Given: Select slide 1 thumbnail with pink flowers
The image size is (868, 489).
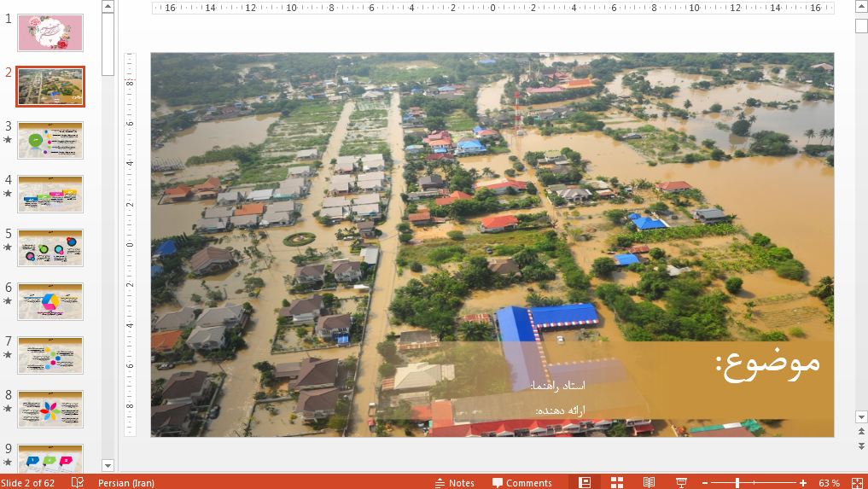Looking at the screenshot, I should click(x=50, y=32).
